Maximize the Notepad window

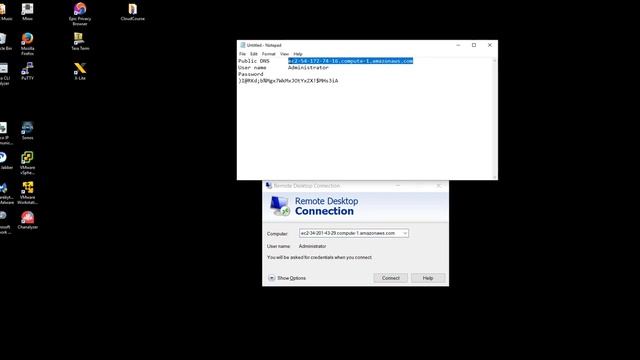pos(474,45)
